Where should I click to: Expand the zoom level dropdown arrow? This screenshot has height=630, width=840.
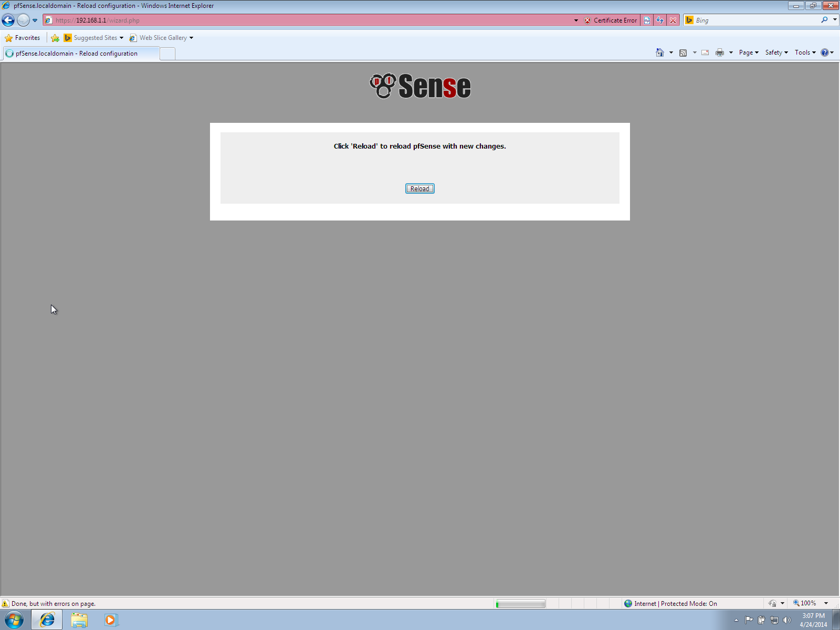pos(826,603)
